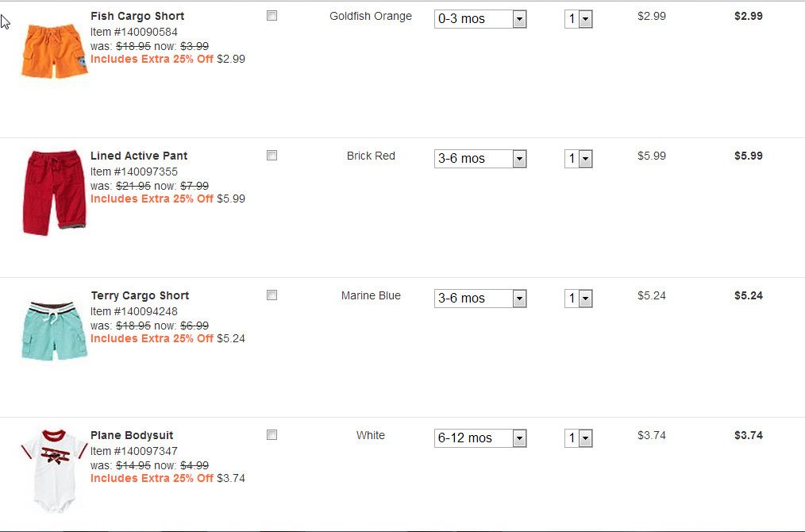Expand quantity dropdown for Lined Active Pant
This screenshot has height=532, width=805.
(579, 159)
